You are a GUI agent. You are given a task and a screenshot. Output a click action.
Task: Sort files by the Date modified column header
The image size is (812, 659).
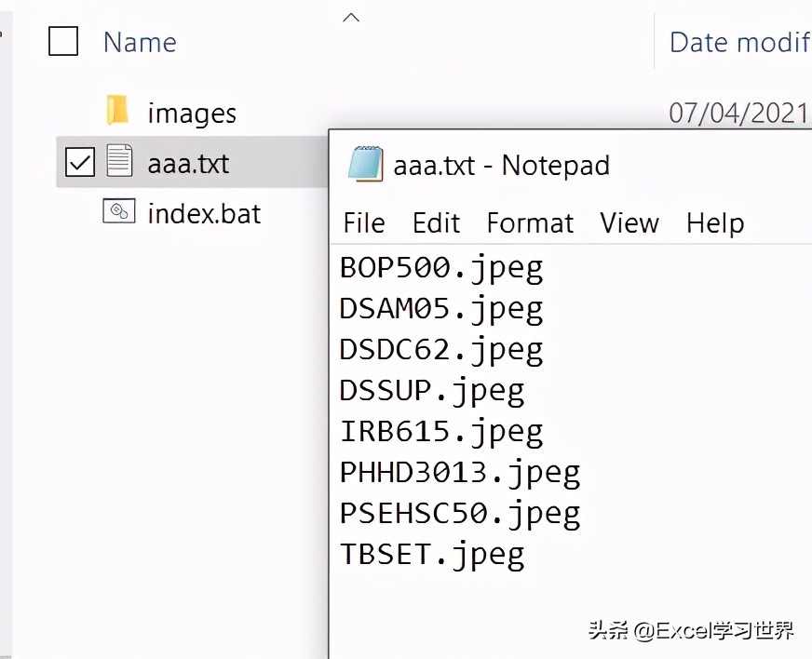[740, 42]
